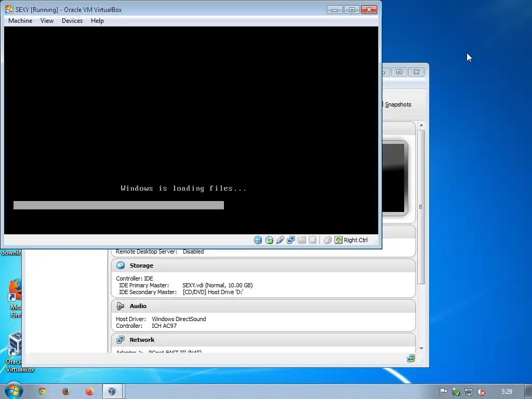Open the Mozilla Firefox desktop shortcut
This screenshot has height=399, width=532.
tap(15, 299)
